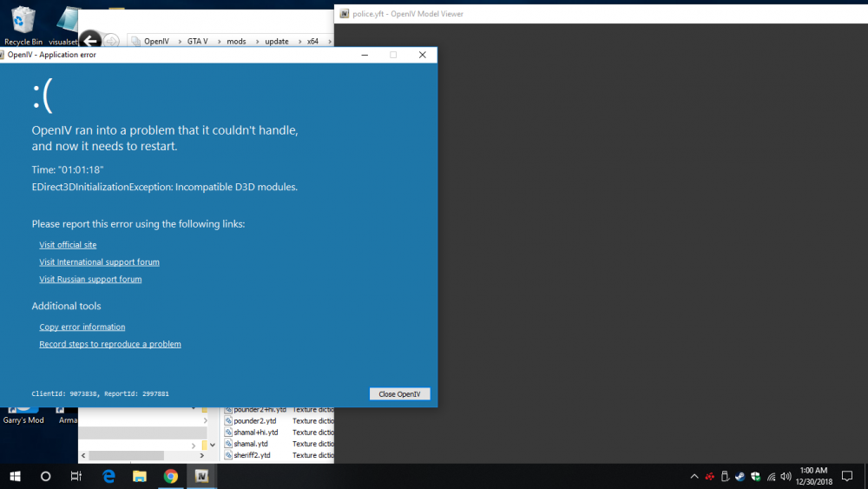868x489 pixels.
Task: Click horizontal scrollbar left arrow in tree
Action: (83, 455)
